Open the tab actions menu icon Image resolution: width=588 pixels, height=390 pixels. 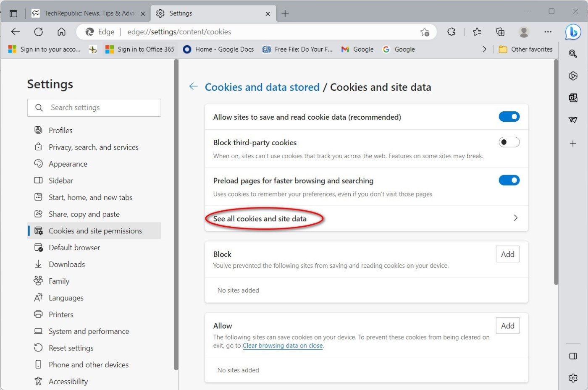pos(13,13)
